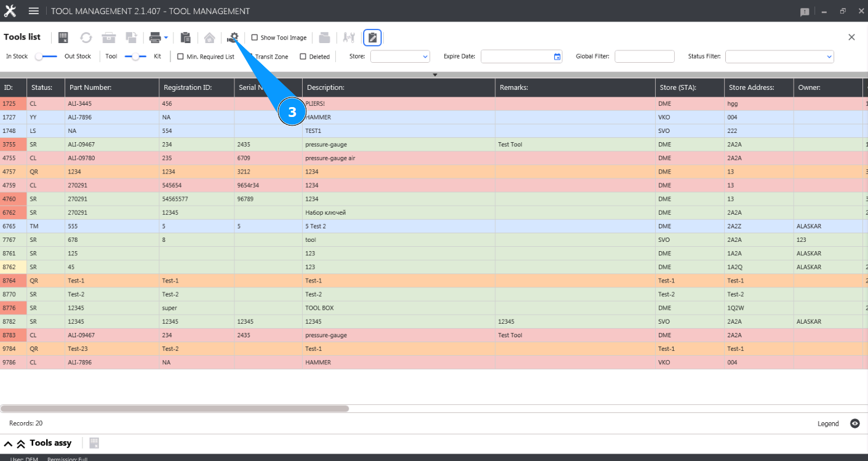868x461 pixels.
Task: Toggle the In Stock / Out Stock switch
Action: point(46,57)
